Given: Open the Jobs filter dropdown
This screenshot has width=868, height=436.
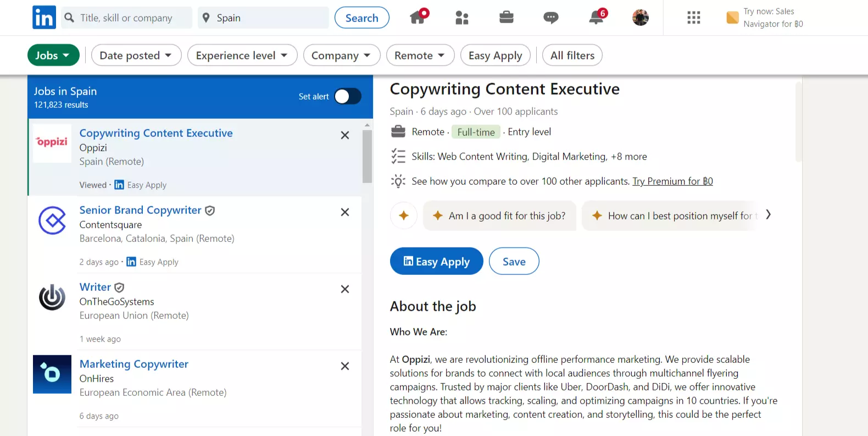Looking at the screenshot, I should click(53, 55).
